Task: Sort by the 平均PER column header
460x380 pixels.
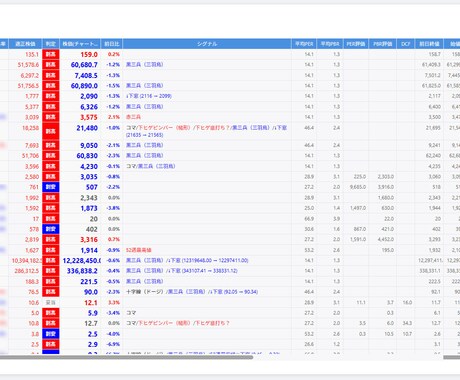Action: [x=304, y=44]
